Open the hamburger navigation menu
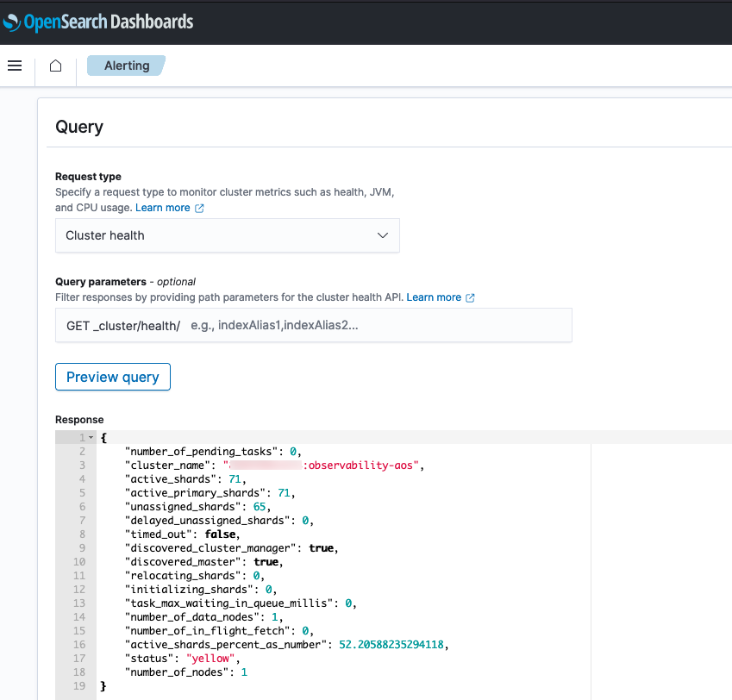Viewport: 732px width, 700px height. point(14,66)
